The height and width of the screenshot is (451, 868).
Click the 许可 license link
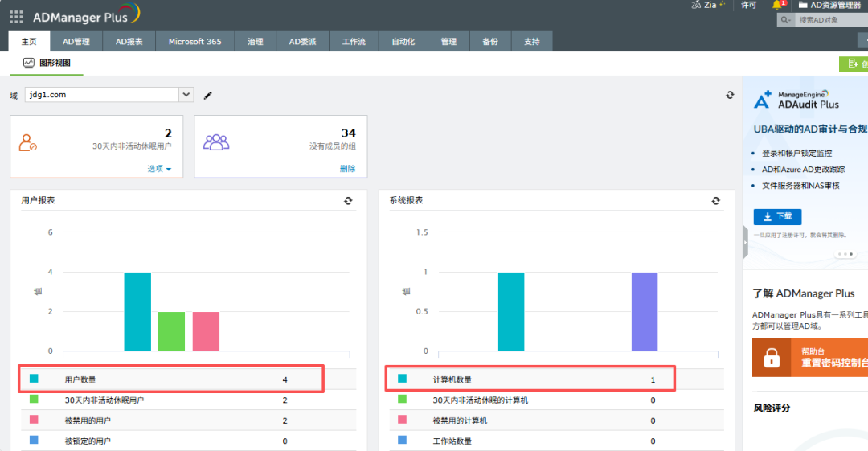click(748, 5)
